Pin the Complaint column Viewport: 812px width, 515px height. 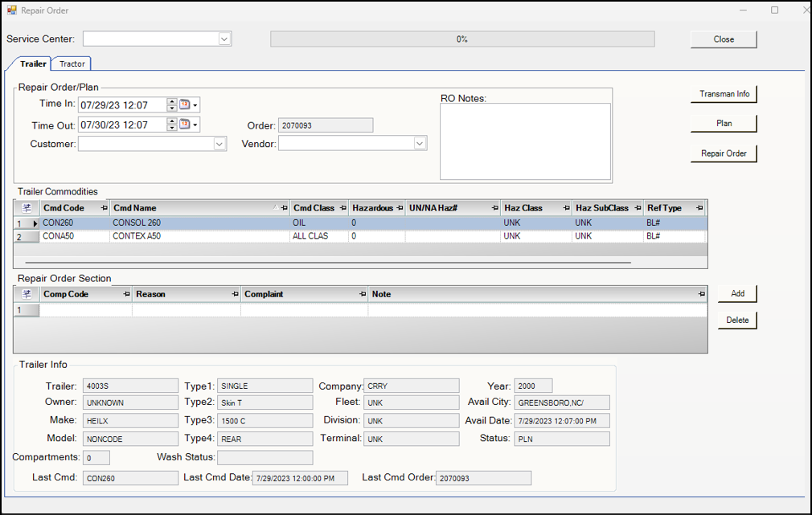(363, 295)
